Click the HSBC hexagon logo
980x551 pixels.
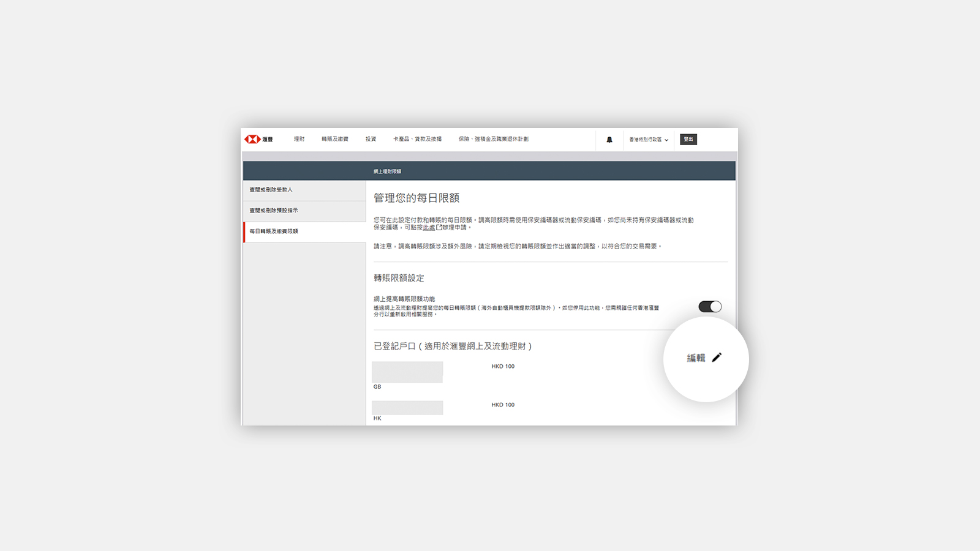click(x=252, y=140)
